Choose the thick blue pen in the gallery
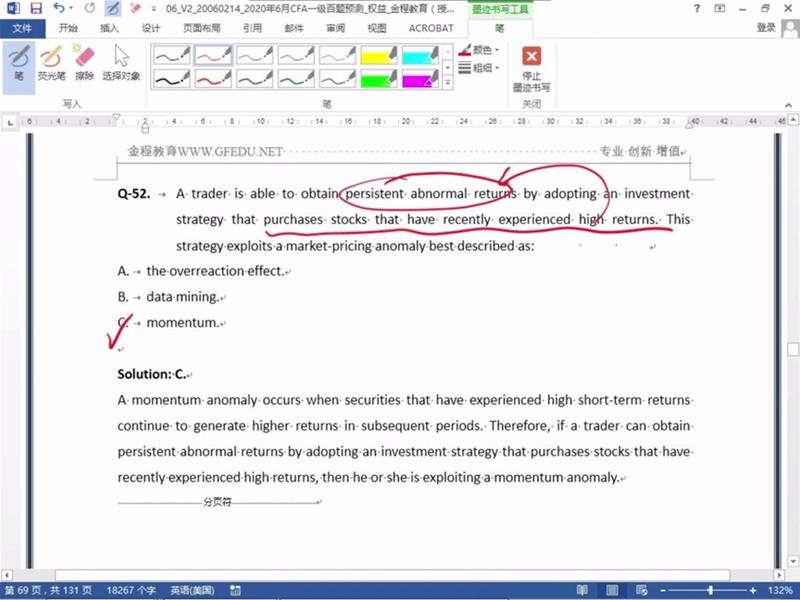This screenshot has height=600, width=800. 255,79
